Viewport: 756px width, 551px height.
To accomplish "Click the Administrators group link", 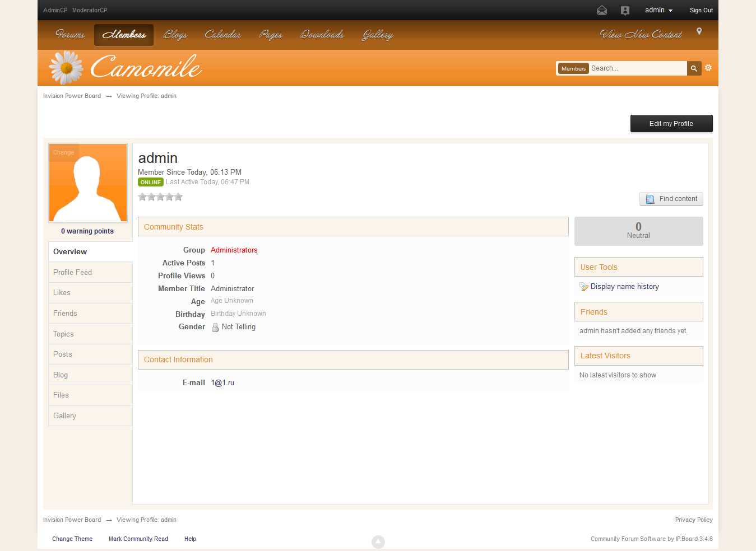I will 234,250.
